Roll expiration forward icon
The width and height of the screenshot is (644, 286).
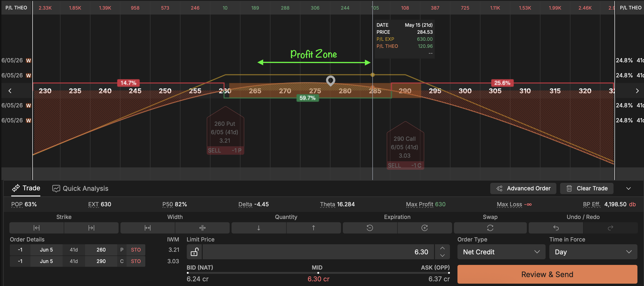point(424,228)
